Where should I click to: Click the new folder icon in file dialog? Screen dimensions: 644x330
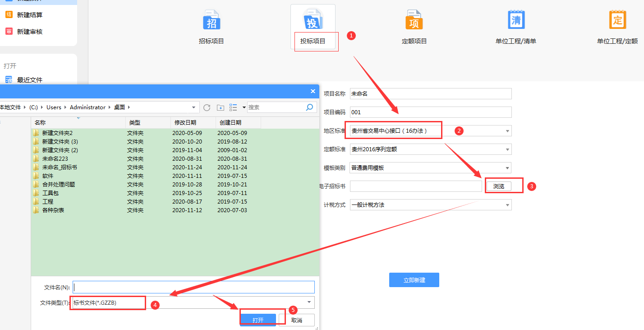(x=221, y=107)
